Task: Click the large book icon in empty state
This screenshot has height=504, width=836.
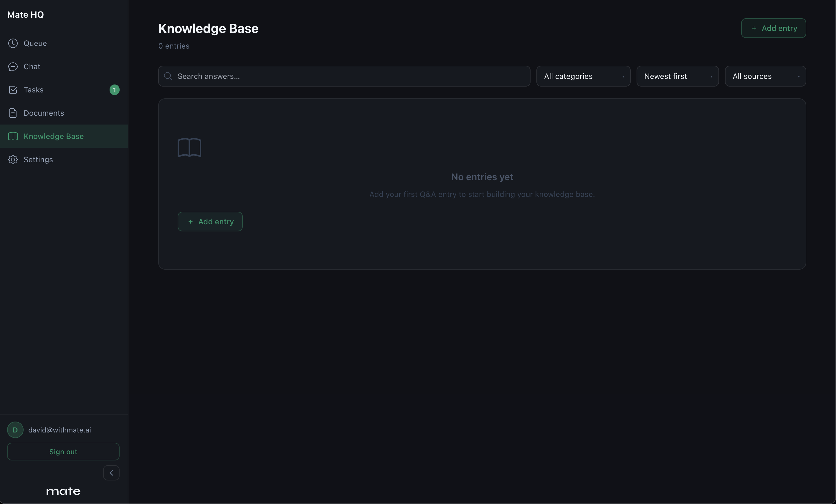Action: 189,147
